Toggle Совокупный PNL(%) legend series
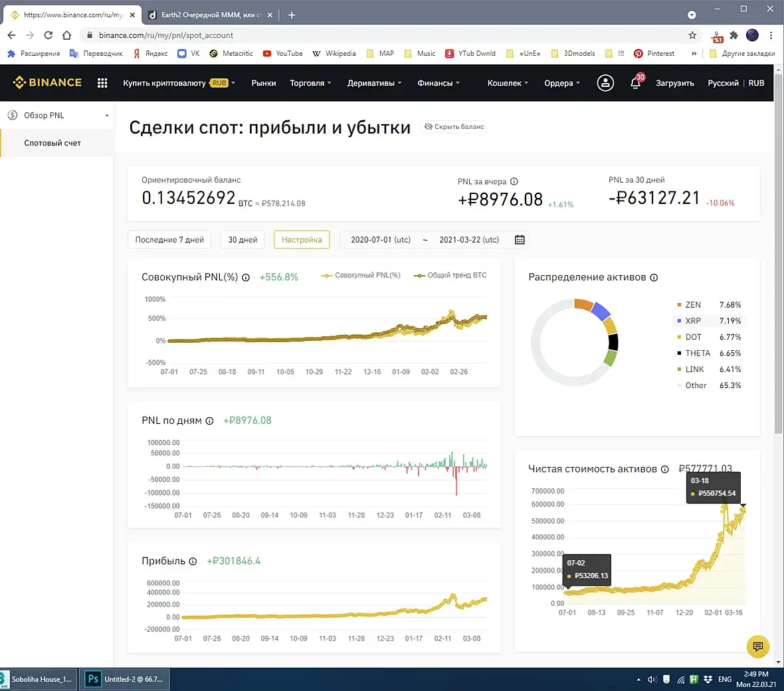The width and height of the screenshot is (784, 691). click(x=361, y=276)
